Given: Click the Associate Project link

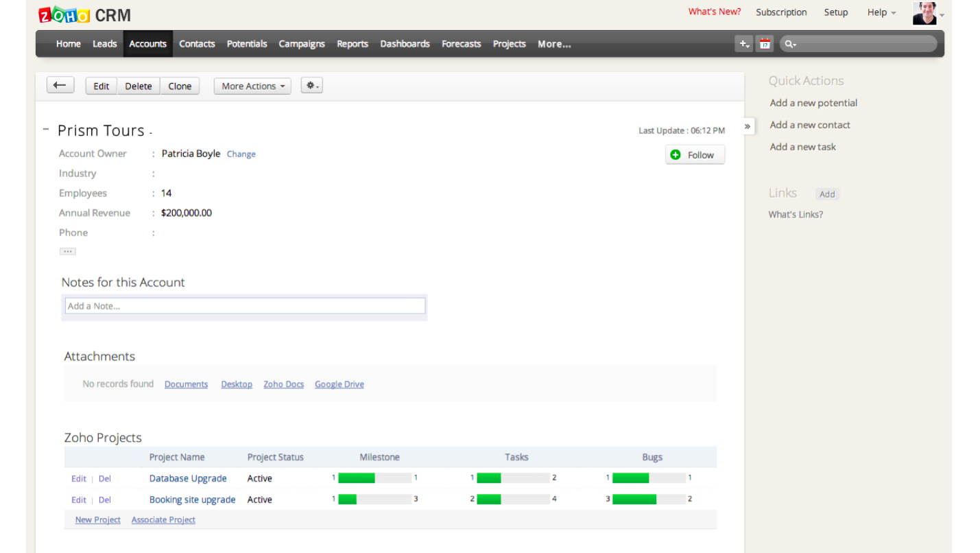Looking at the screenshot, I should click(163, 520).
